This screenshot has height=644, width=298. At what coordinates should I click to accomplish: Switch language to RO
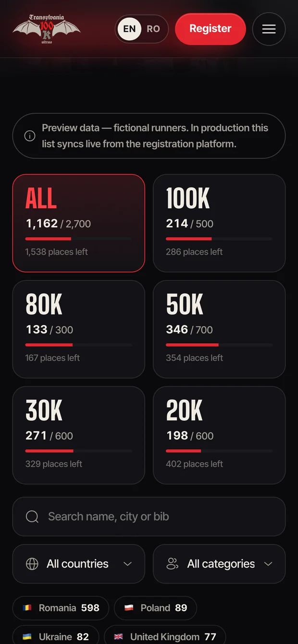153,29
